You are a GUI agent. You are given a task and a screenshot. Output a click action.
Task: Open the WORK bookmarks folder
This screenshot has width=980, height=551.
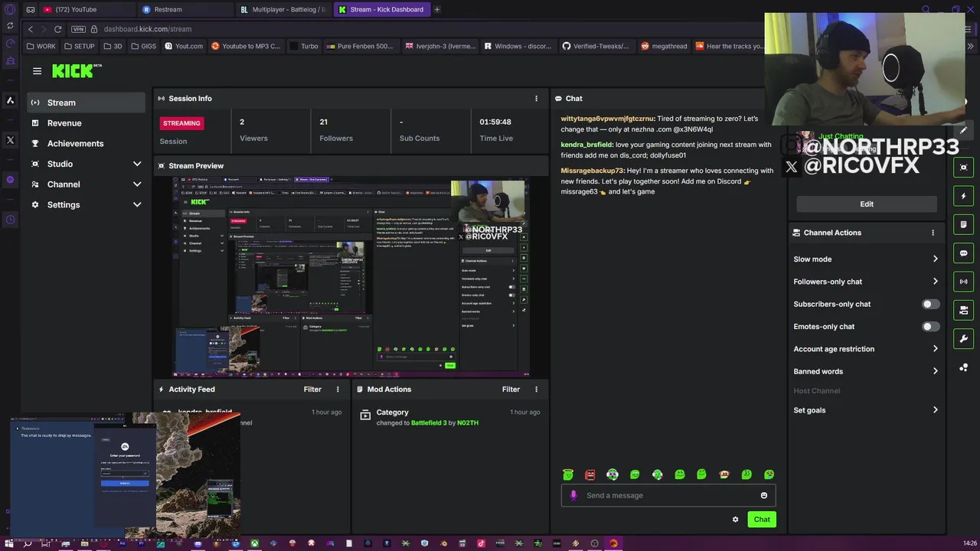coord(41,46)
